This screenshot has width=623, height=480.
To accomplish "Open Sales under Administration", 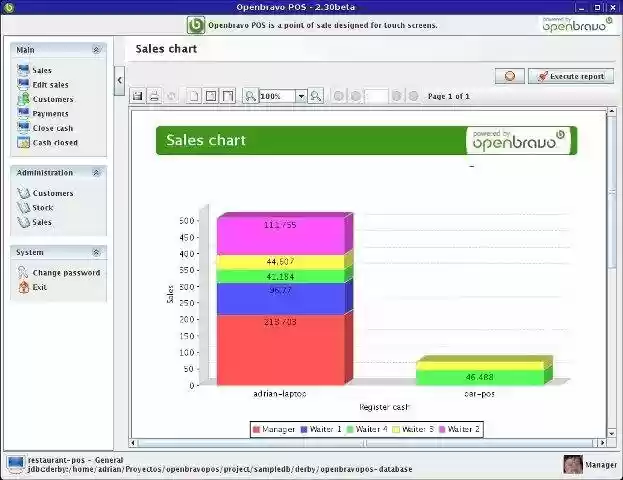I will 35,222.
